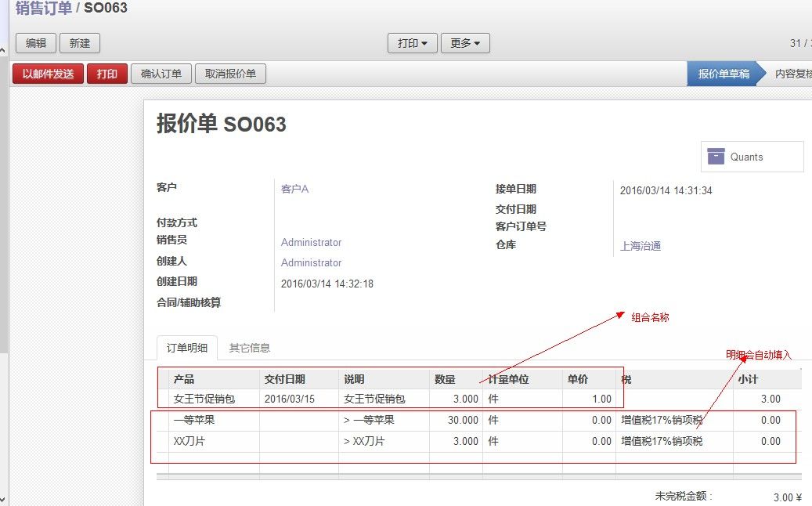Open the 更多 dropdown menu
The image size is (812, 506).
point(465,43)
